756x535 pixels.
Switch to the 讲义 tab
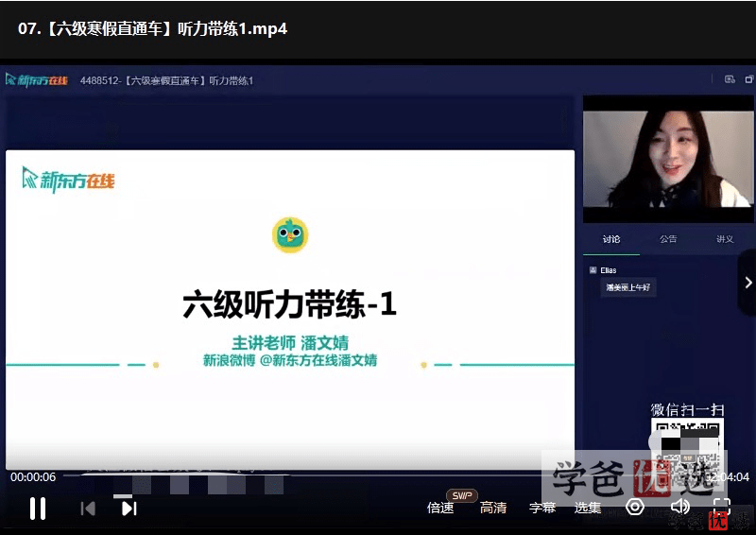(x=725, y=239)
